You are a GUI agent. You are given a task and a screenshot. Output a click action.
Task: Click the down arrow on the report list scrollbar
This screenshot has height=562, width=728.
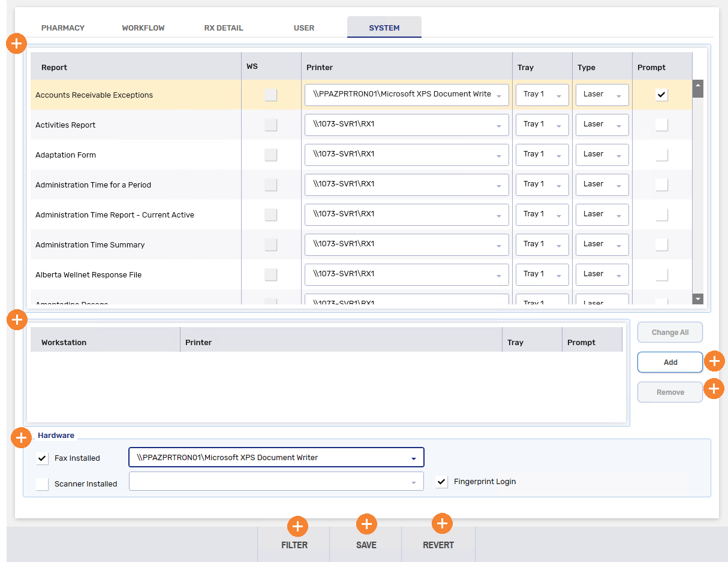(x=697, y=298)
